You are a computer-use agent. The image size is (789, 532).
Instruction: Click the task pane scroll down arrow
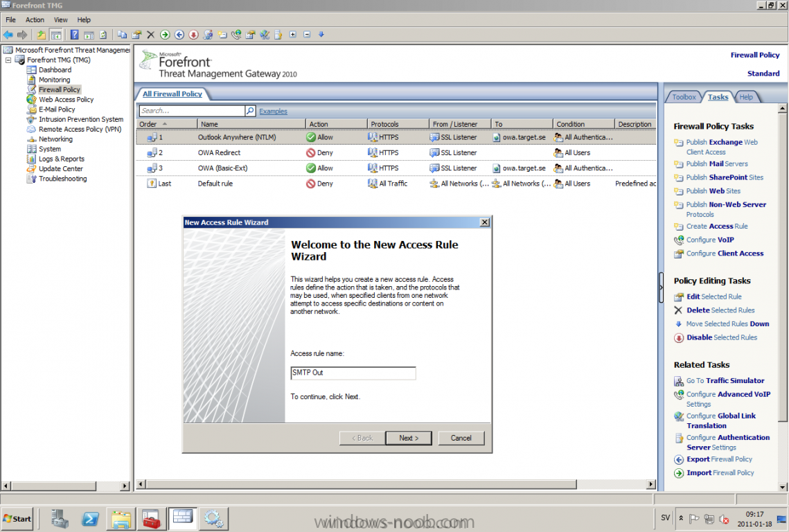pos(783,487)
